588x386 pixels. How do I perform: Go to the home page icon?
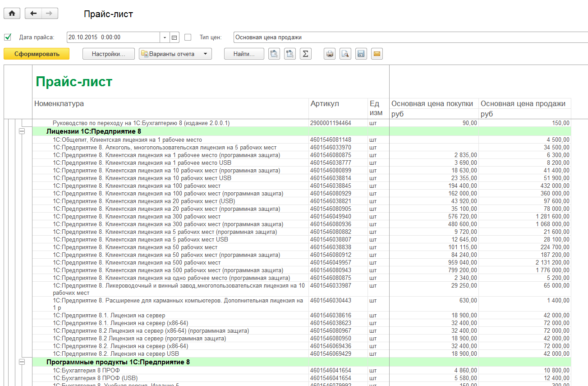coord(12,14)
